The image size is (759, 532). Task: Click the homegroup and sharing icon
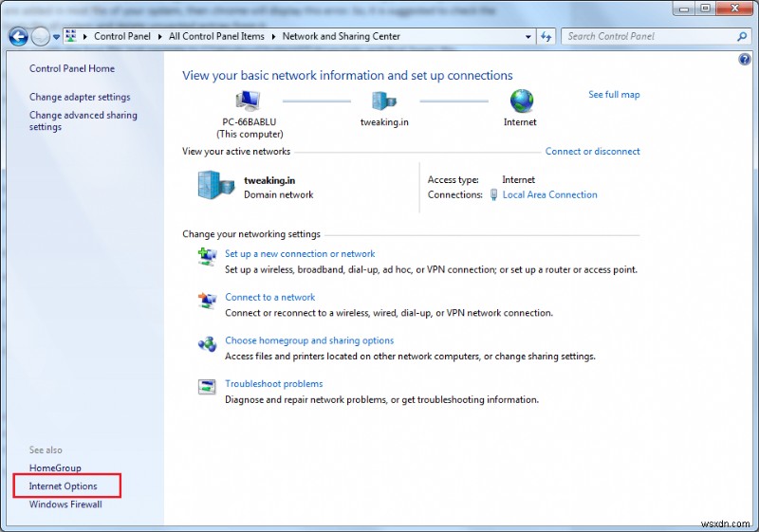pyautogui.click(x=207, y=344)
